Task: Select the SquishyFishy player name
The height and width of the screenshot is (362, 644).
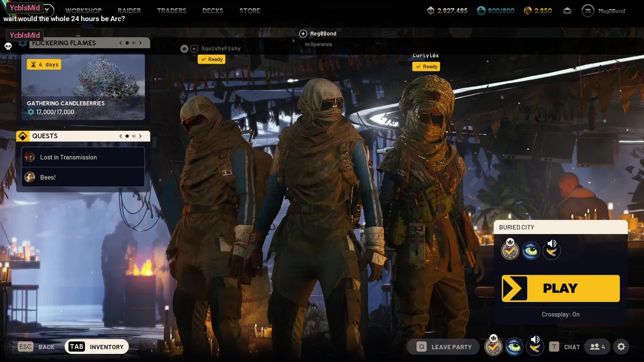Action: 221,49
